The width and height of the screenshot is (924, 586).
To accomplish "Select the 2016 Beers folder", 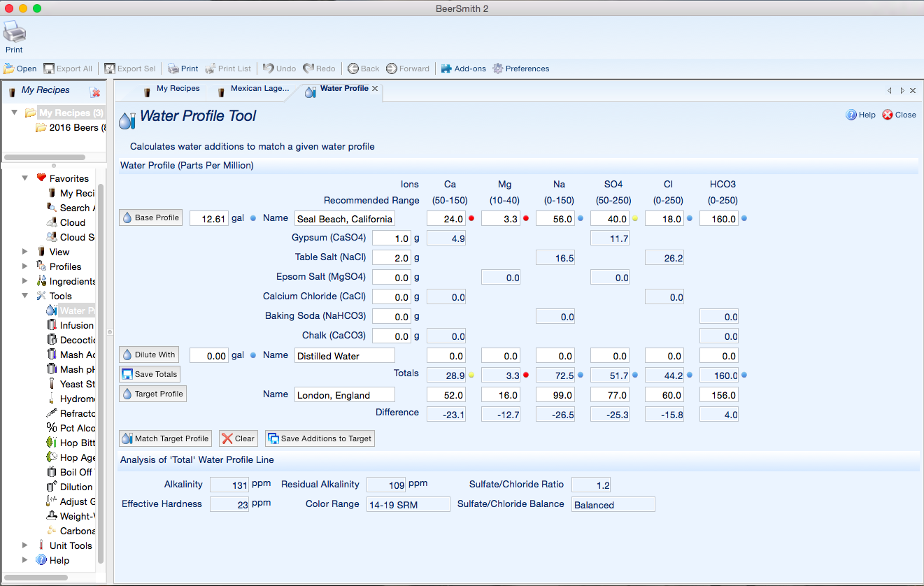I will pos(71,128).
